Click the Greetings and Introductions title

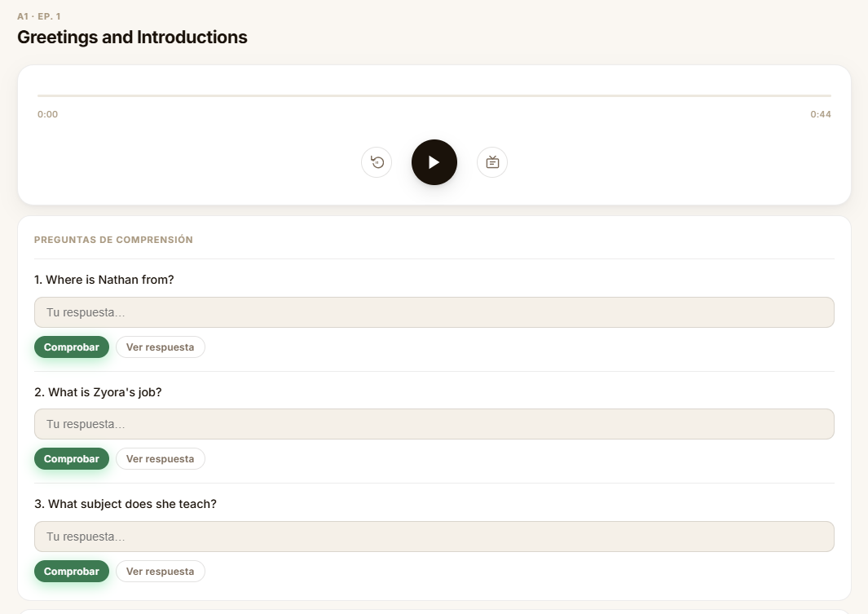point(132,37)
